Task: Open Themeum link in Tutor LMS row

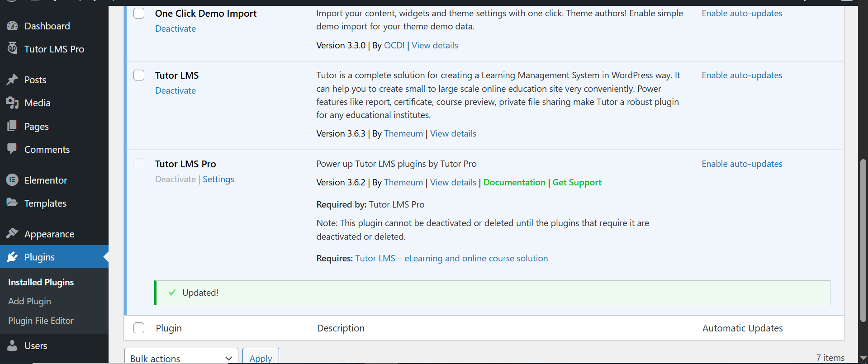Action: 403,133
